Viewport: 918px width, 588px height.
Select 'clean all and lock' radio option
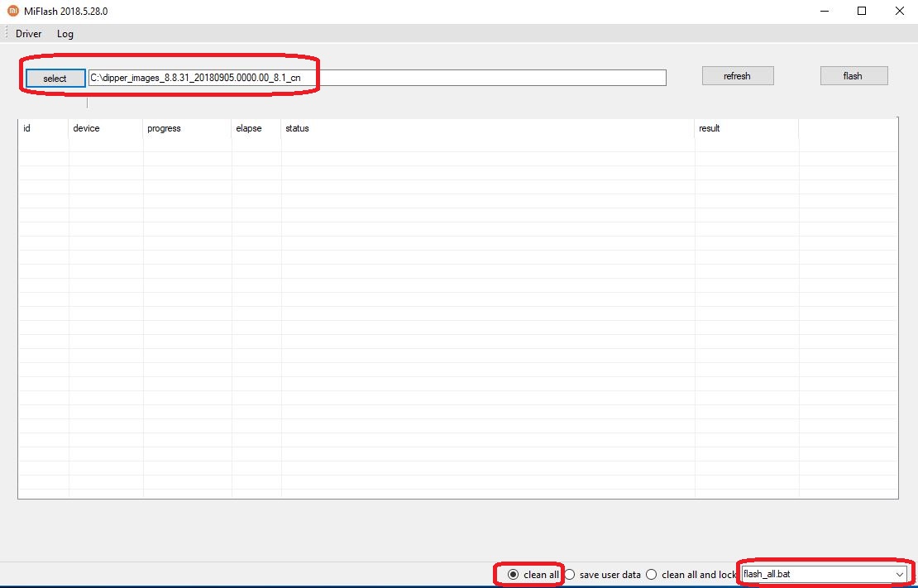(691, 575)
